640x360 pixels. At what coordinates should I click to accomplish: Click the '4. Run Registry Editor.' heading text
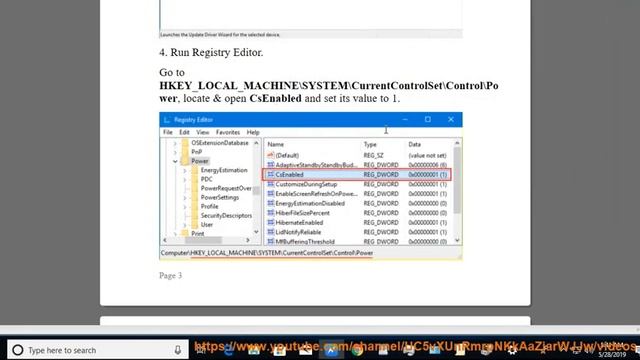(211, 52)
